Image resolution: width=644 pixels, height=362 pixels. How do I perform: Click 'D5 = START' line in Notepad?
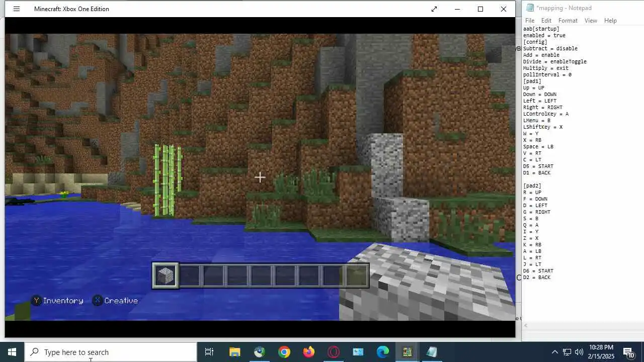point(538,166)
